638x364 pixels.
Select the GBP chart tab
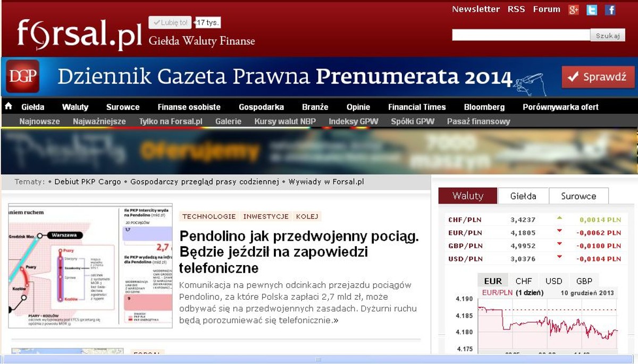[584, 281]
